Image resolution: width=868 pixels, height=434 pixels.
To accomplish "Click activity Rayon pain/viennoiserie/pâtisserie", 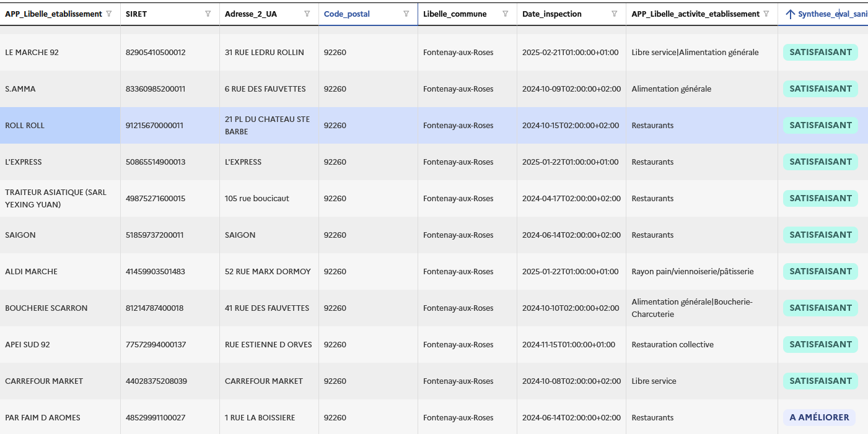I will click(693, 271).
